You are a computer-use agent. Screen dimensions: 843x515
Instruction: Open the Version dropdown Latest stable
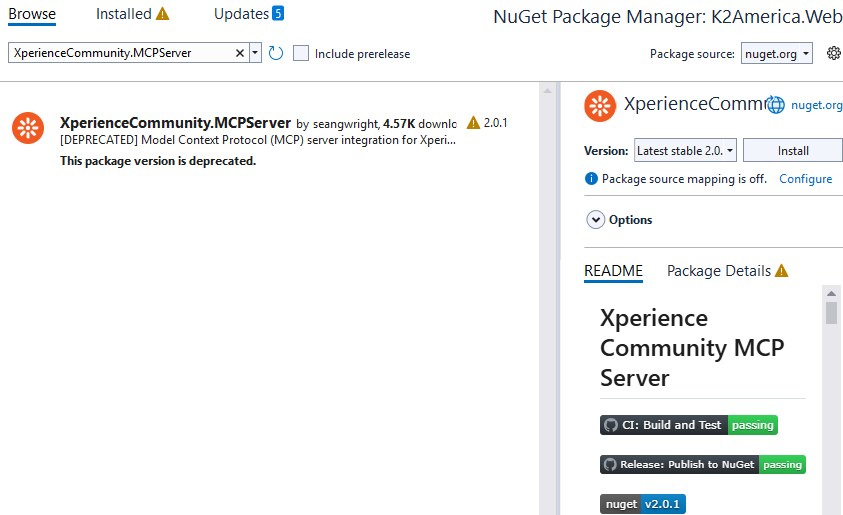point(685,151)
